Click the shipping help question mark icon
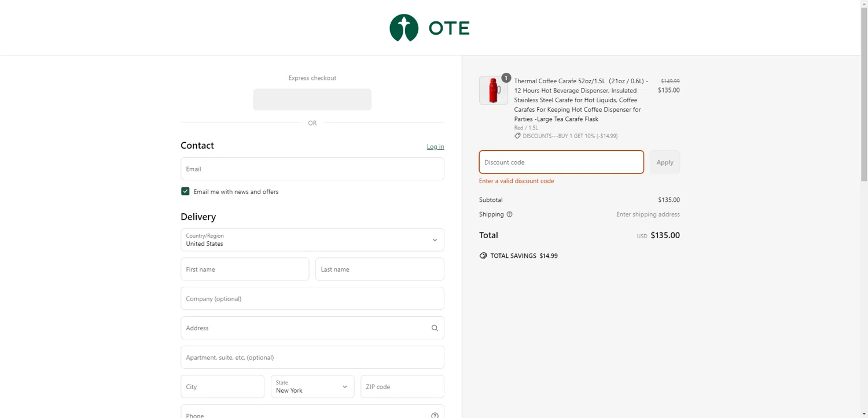868x418 pixels. point(509,214)
